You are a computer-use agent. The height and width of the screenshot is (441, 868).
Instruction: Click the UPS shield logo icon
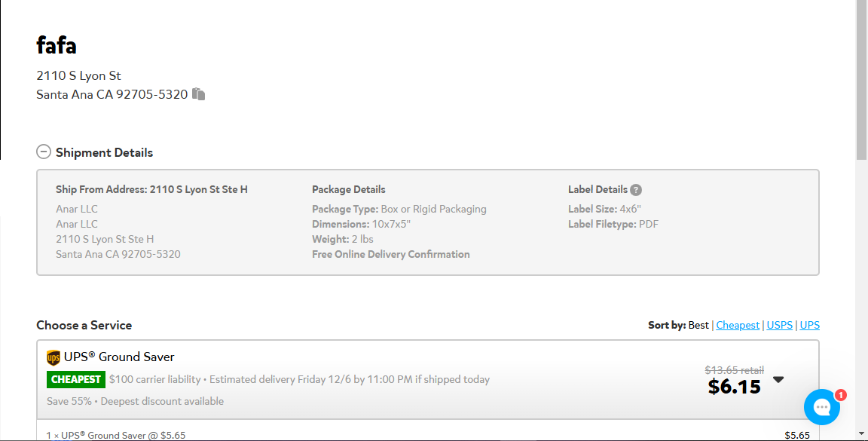coord(53,357)
